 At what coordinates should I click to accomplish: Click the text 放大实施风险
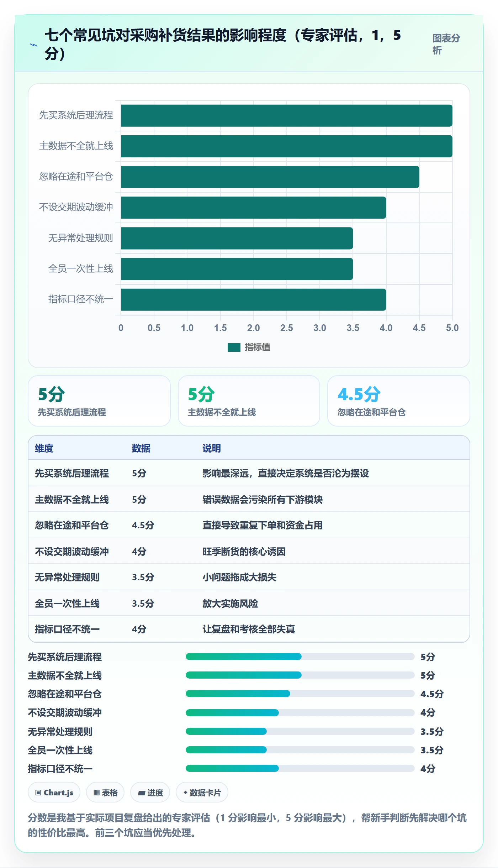click(x=230, y=603)
